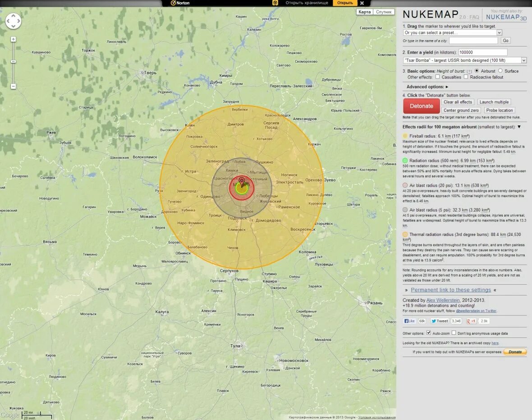The width and height of the screenshot is (532, 420).
Task: Click the 3,346 tweet count
Action: [456, 321]
